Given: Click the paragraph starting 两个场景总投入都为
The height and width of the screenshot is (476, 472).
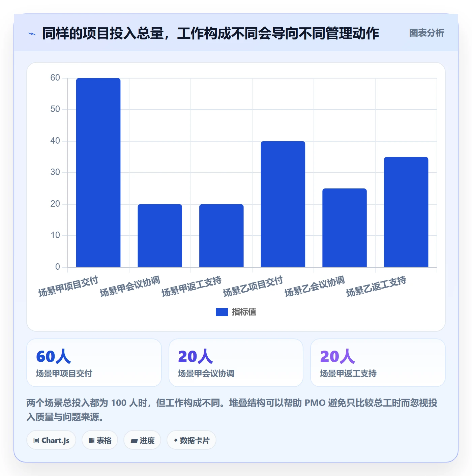Looking at the screenshot, I should point(232,410).
